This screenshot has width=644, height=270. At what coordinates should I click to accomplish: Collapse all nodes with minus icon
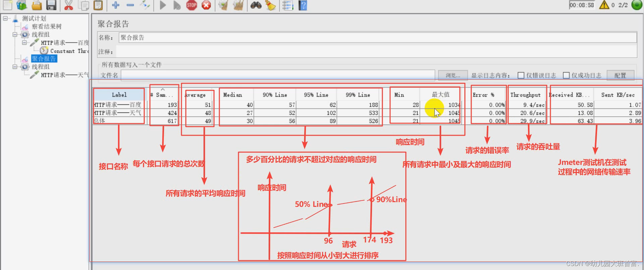click(x=130, y=5)
